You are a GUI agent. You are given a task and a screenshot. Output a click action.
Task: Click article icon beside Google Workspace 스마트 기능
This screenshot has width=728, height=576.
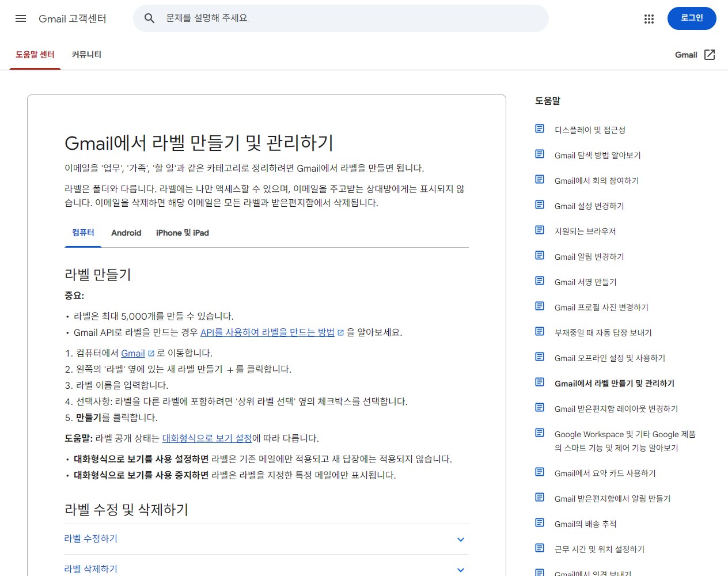(540, 433)
